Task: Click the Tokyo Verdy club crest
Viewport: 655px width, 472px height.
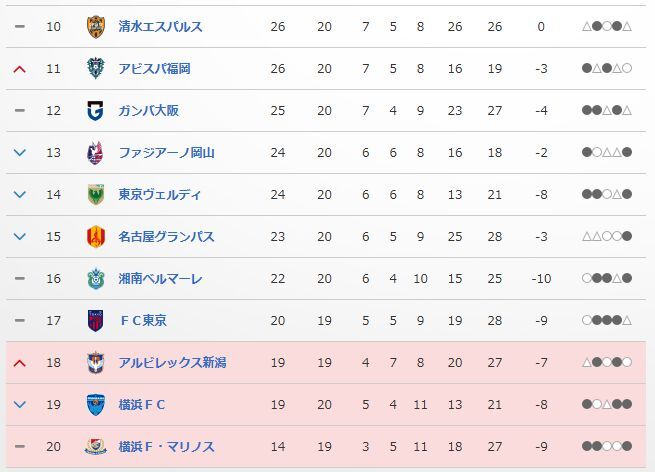Action: point(96,195)
